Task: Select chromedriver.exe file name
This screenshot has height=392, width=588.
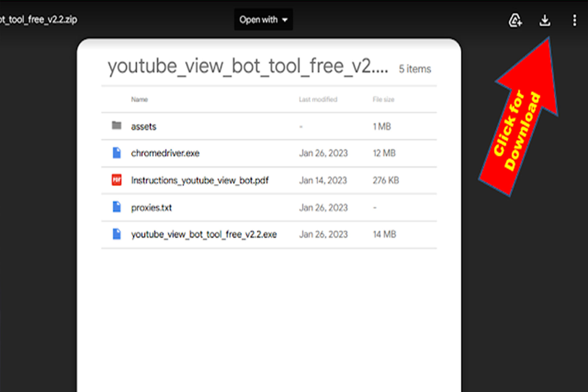Action: (x=165, y=153)
